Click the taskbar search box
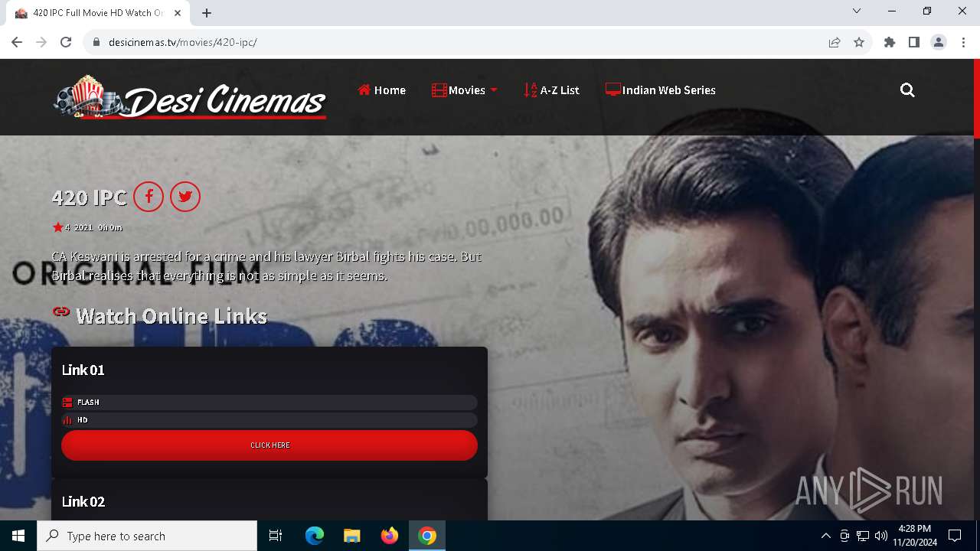This screenshot has height=551, width=980. 147,536
